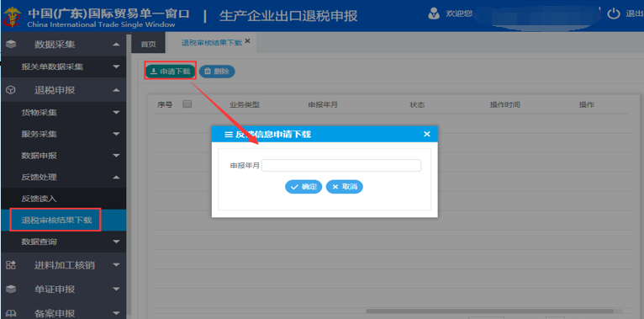The height and width of the screenshot is (319, 644).
Task: Expand the 数据申报 submenu arrow
Action: 116,156
